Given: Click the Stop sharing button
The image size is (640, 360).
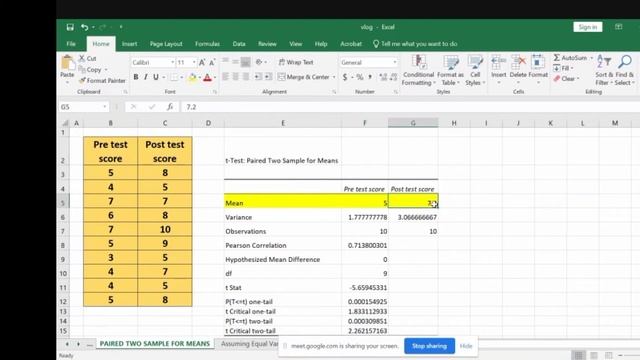Looking at the screenshot, I should 429,346.
